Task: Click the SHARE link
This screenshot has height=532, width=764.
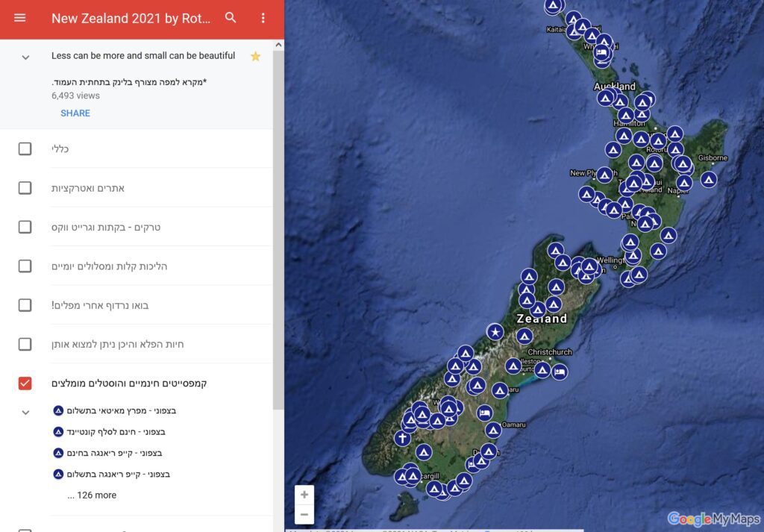Action: coord(75,113)
